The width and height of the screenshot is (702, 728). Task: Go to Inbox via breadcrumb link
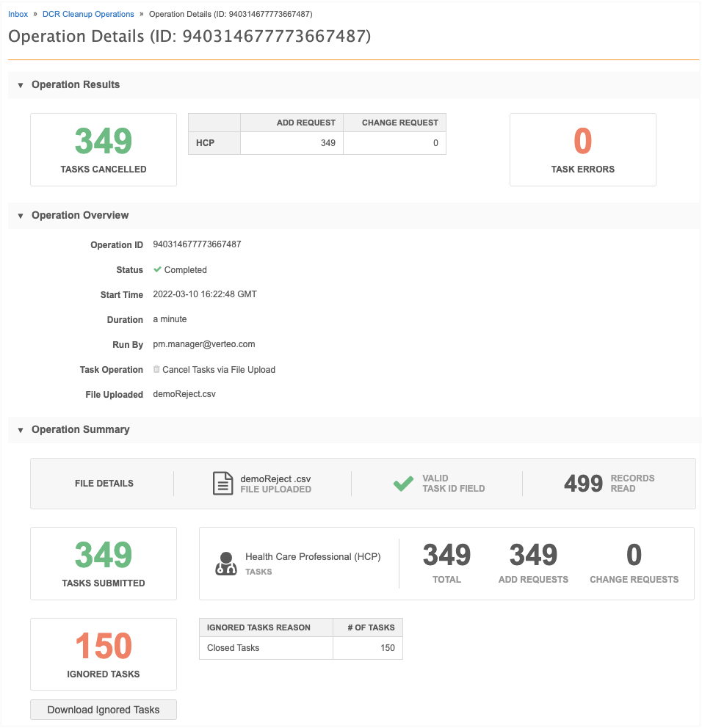tap(18, 14)
